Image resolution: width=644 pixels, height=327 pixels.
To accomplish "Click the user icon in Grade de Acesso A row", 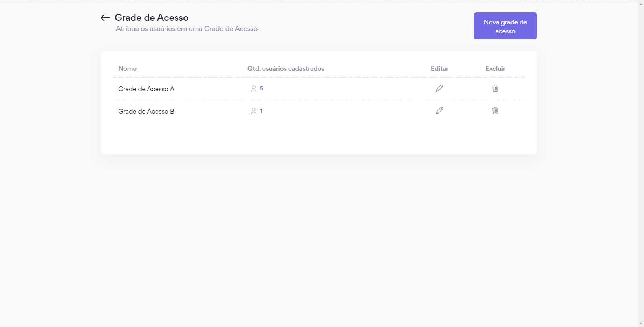I will click(x=254, y=89).
